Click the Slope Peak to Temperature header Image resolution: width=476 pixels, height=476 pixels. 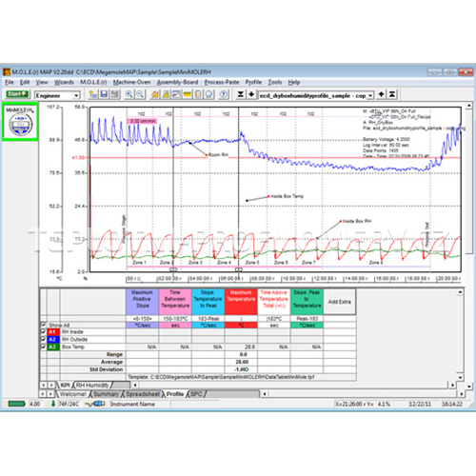307,302
